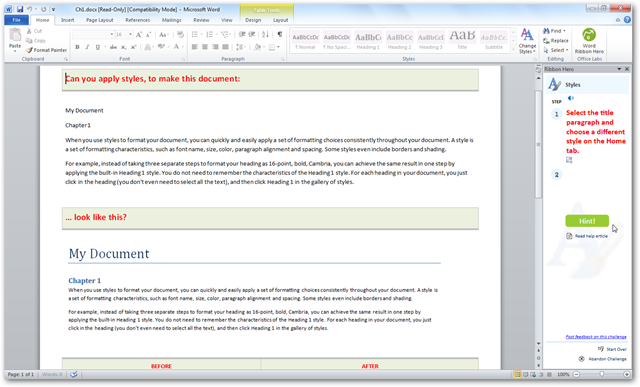Viewport: 640px width, 387px height.
Task: Open the Change Case Aa dropdown
Action: pyautogui.click(x=163, y=35)
